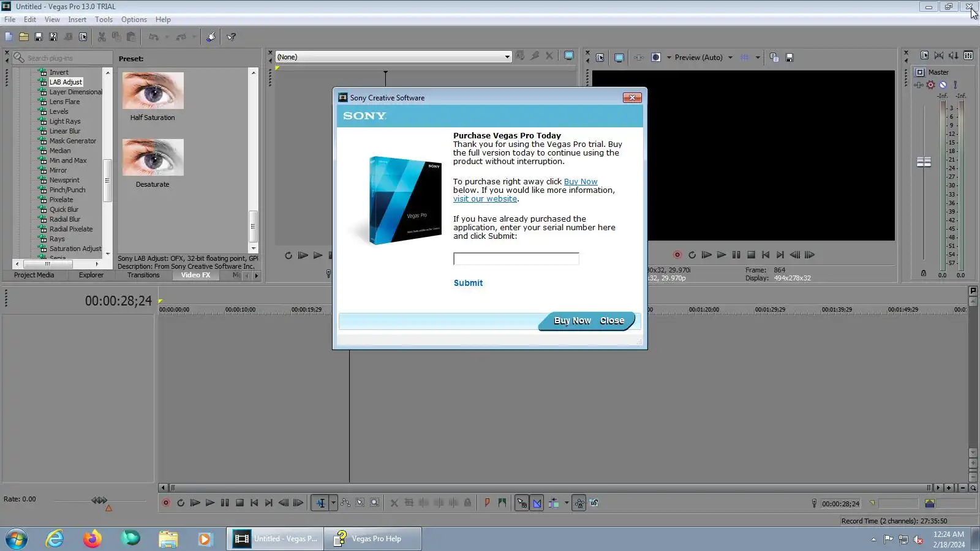Save preview snapshot to file
Image resolution: width=980 pixels, height=551 pixels.
click(790, 58)
